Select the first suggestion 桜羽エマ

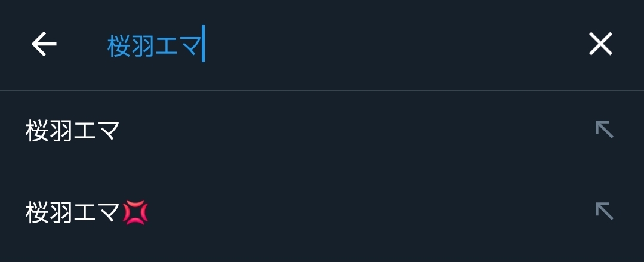coord(73,131)
